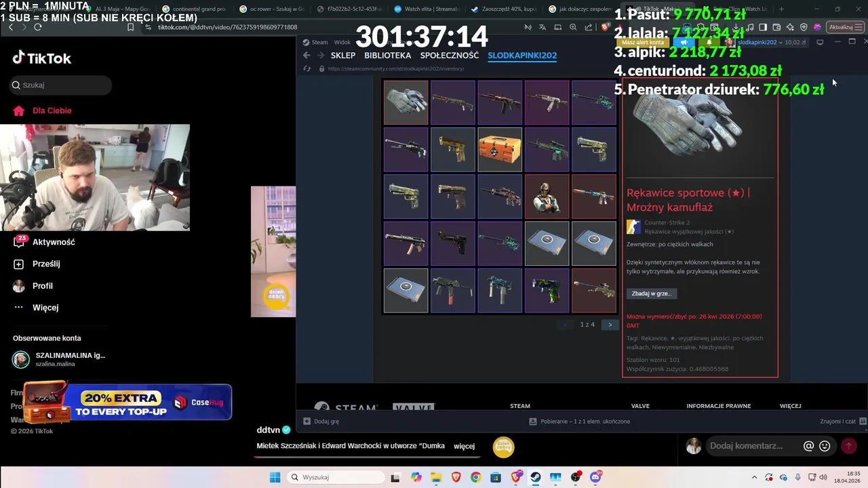Click the browser bookmark icon
The height and width of the screenshot is (488, 868).
[x=131, y=27]
